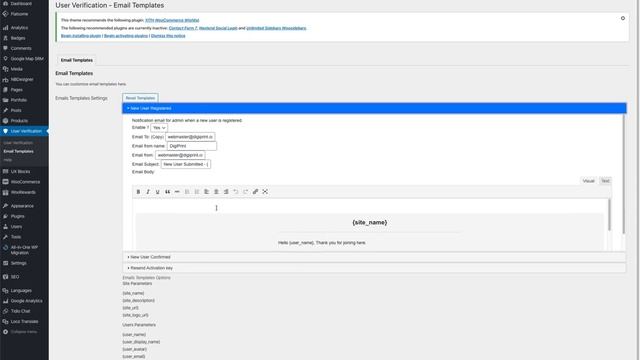
Task: Insert link with the chain icon
Action: click(256, 191)
